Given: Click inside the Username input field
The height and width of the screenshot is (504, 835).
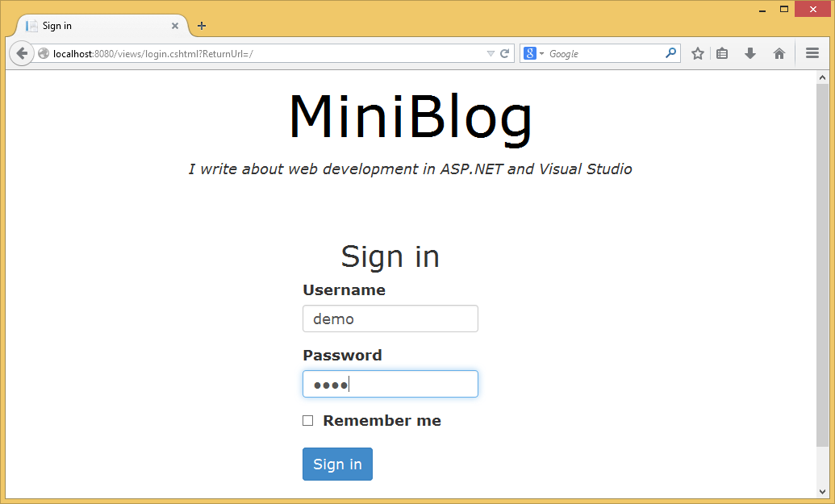Looking at the screenshot, I should 390,319.
